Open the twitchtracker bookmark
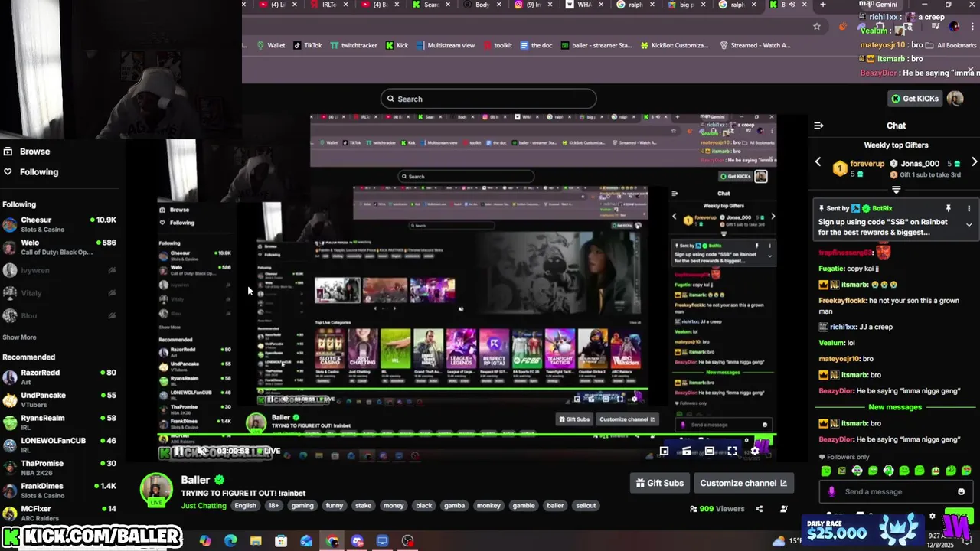 click(354, 45)
